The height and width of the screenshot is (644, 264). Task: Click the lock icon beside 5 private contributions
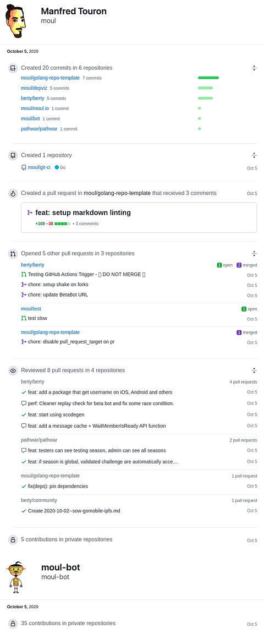[13, 539]
